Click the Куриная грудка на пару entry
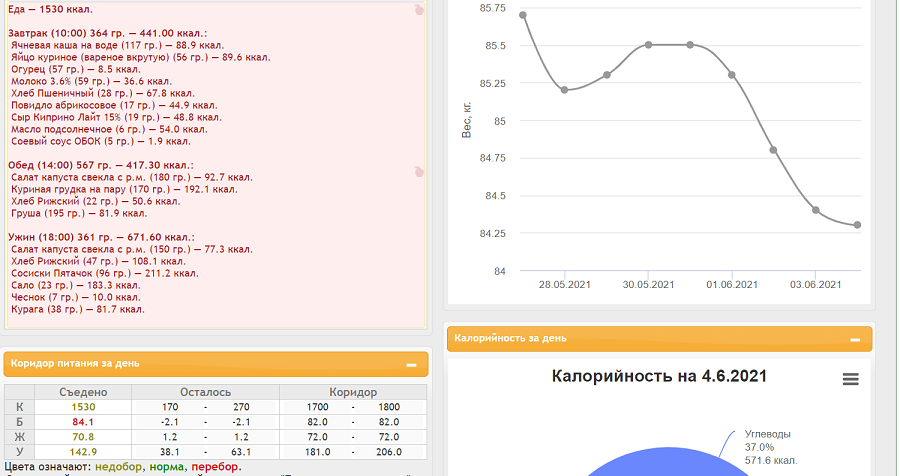This screenshot has height=476, width=900. [124, 189]
